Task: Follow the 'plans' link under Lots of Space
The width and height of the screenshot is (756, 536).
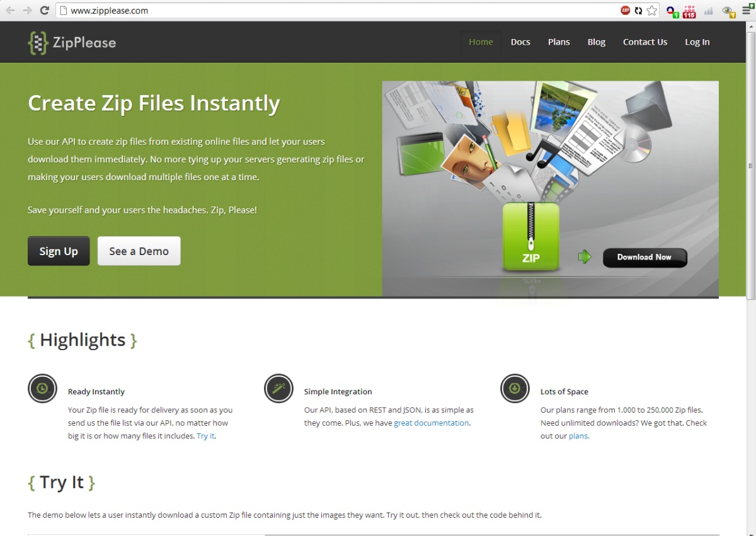Action: (x=578, y=436)
